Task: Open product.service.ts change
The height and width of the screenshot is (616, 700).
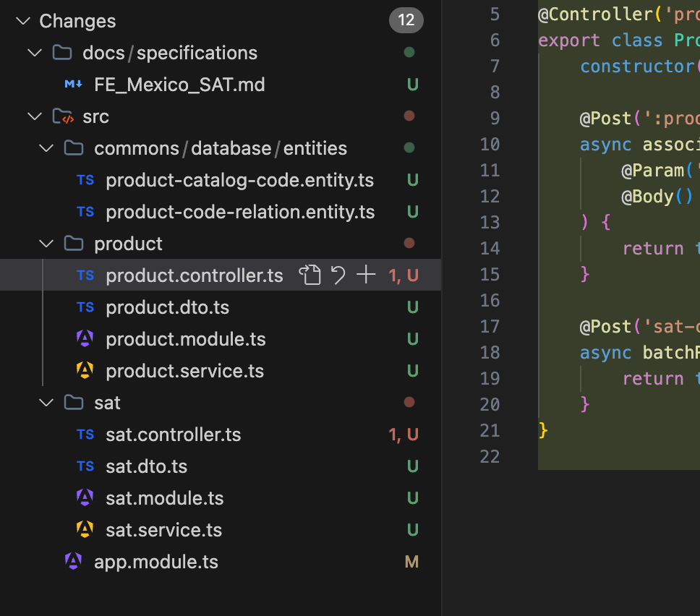Action: point(221,370)
